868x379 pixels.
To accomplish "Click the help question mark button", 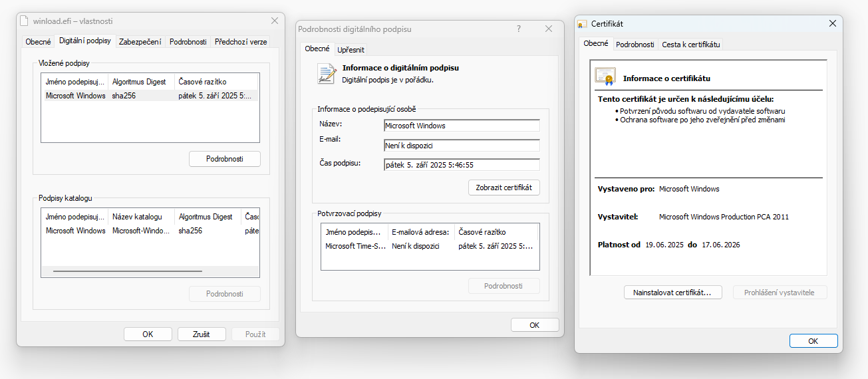I will coord(519,29).
